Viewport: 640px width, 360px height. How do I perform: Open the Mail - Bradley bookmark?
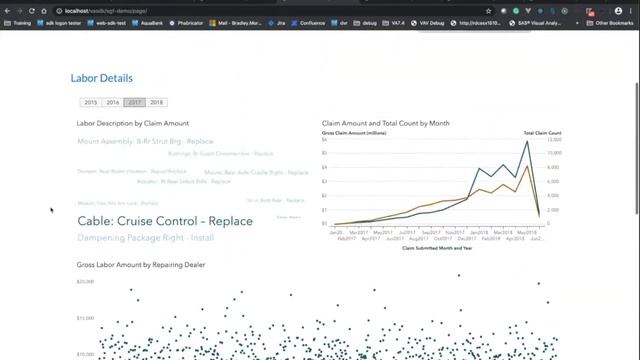point(236,23)
